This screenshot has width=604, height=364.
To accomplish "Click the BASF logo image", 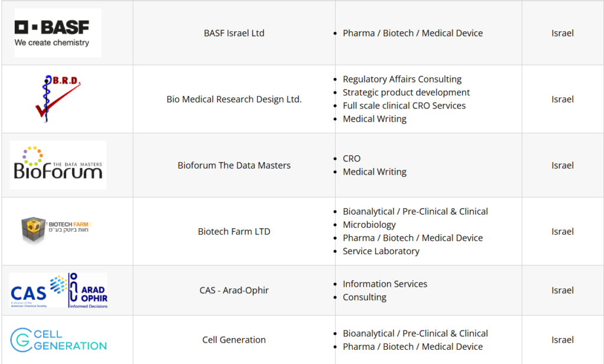I will click(x=58, y=33).
